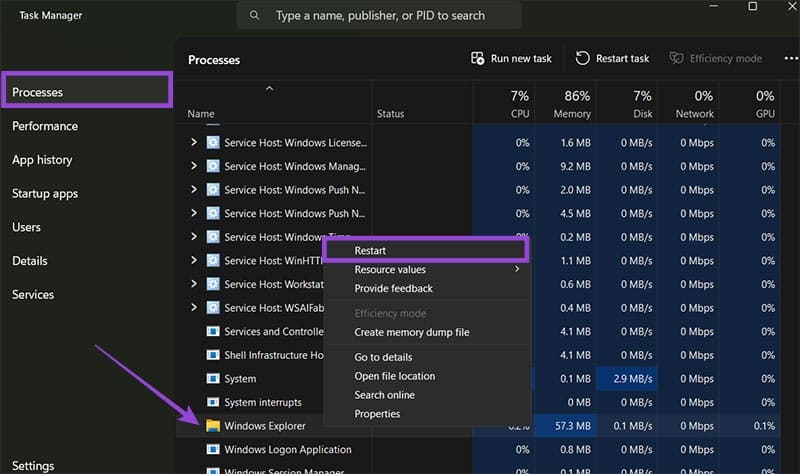The width and height of the screenshot is (800, 474).
Task: Open the Resource values submenu arrow
Action: pos(517,269)
